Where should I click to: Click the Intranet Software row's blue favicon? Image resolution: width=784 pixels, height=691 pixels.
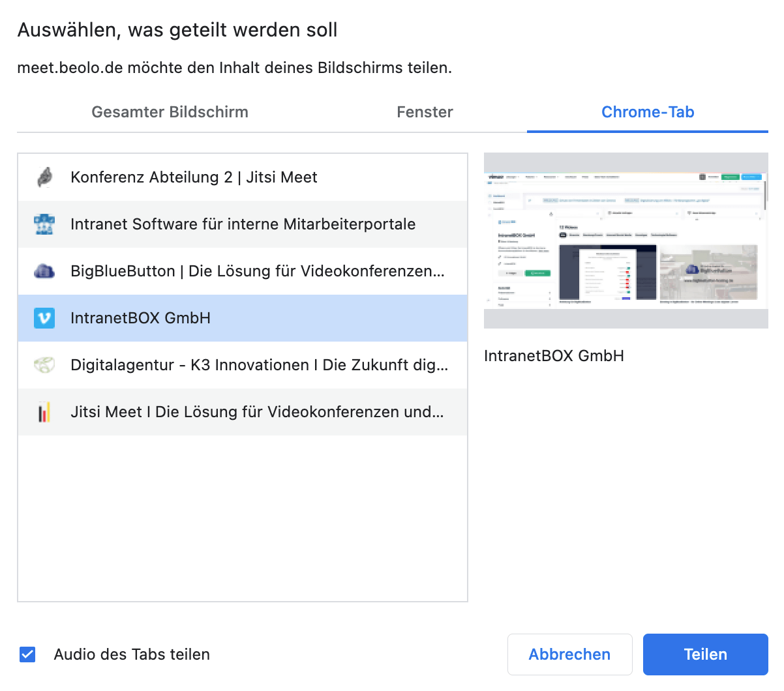[44, 224]
